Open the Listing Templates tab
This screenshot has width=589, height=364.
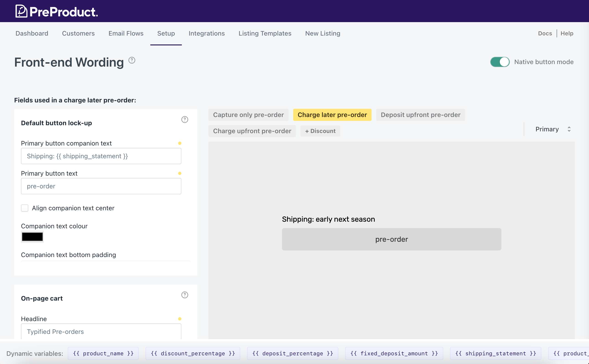(x=265, y=33)
